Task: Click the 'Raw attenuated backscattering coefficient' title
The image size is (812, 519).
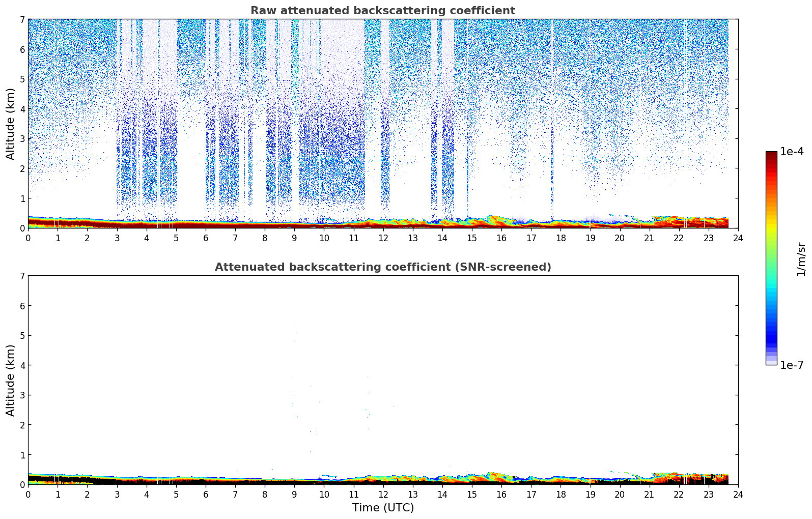Action: click(x=382, y=11)
